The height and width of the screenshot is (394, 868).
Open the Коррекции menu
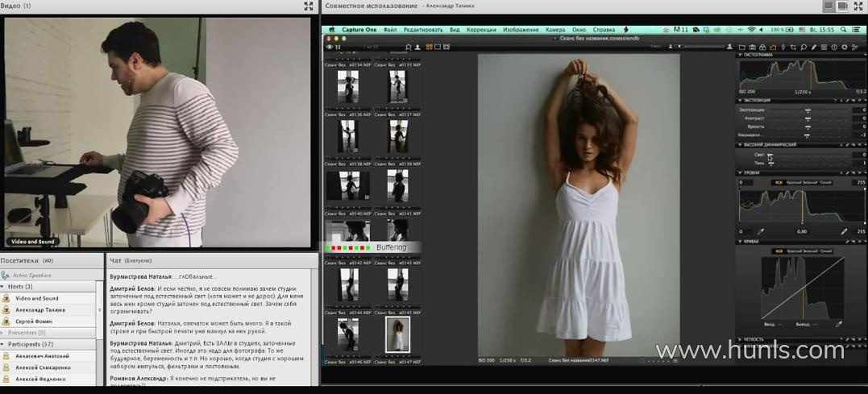[x=481, y=30]
